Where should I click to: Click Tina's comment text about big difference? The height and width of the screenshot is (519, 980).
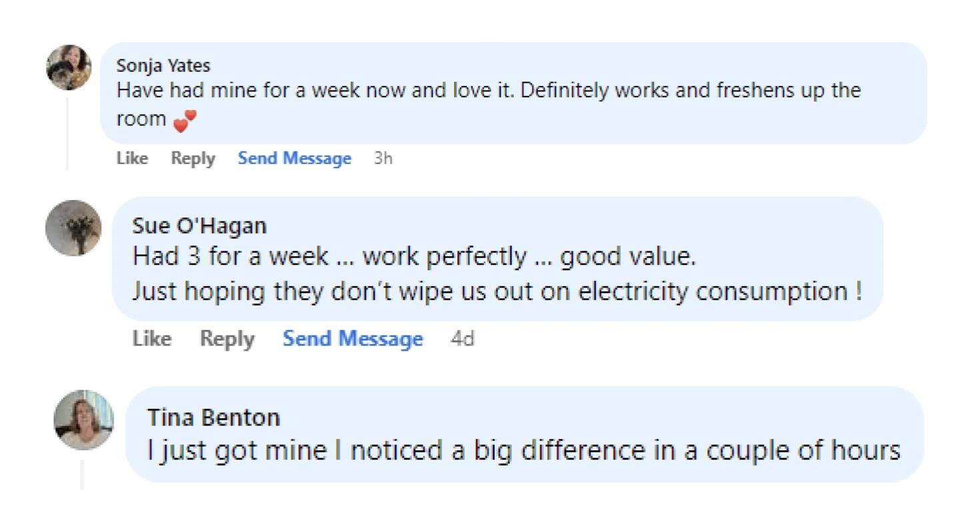click(523, 451)
